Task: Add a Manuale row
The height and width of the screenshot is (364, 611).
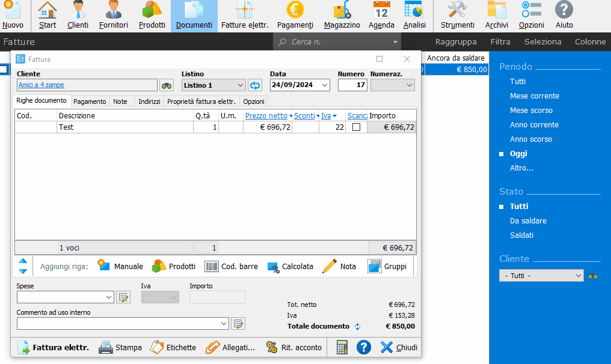Action: pyautogui.click(x=120, y=266)
